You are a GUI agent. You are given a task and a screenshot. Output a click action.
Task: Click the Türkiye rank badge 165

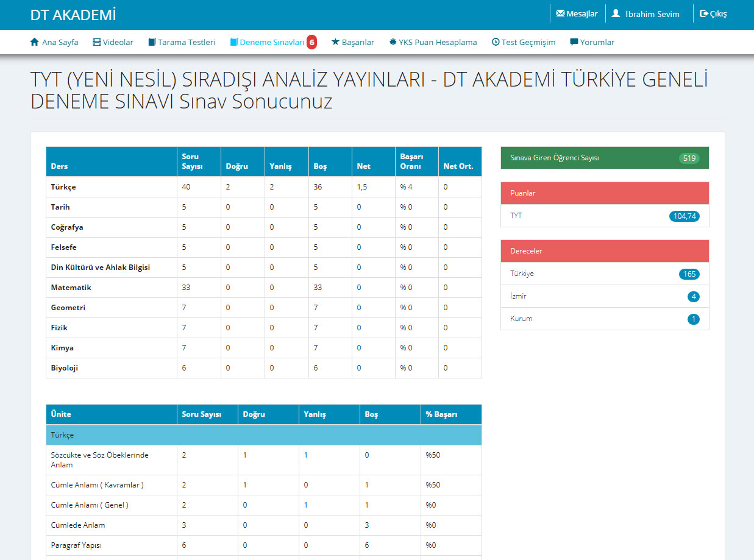[689, 274]
